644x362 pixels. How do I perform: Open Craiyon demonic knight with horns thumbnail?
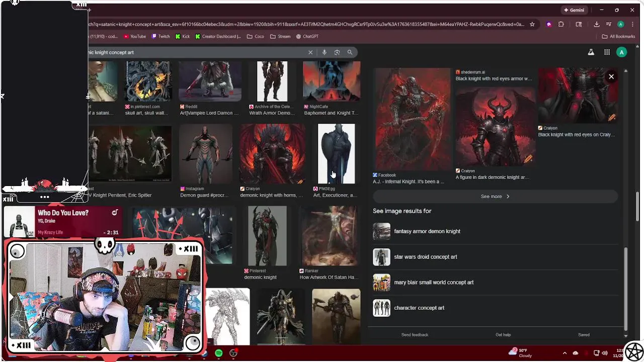(x=272, y=154)
